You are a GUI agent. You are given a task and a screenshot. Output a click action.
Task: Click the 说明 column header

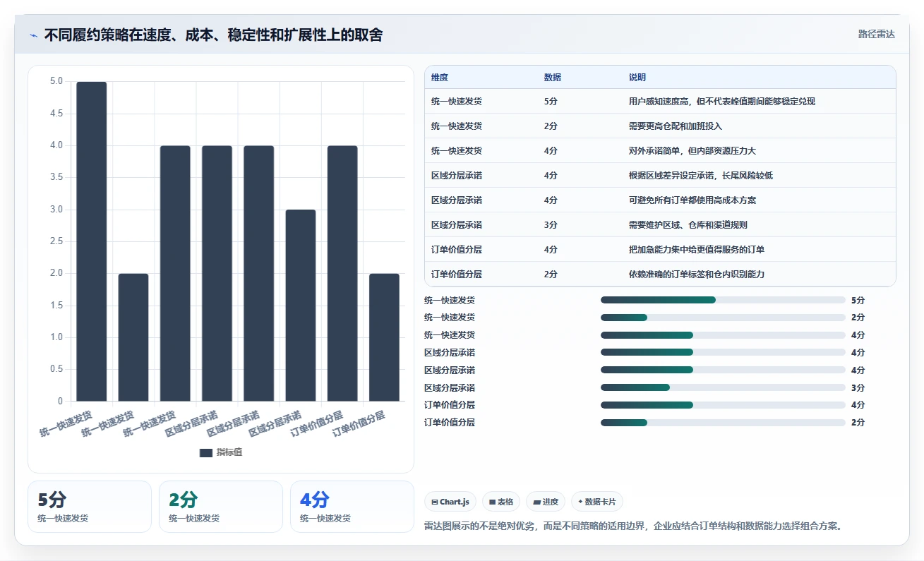637,78
